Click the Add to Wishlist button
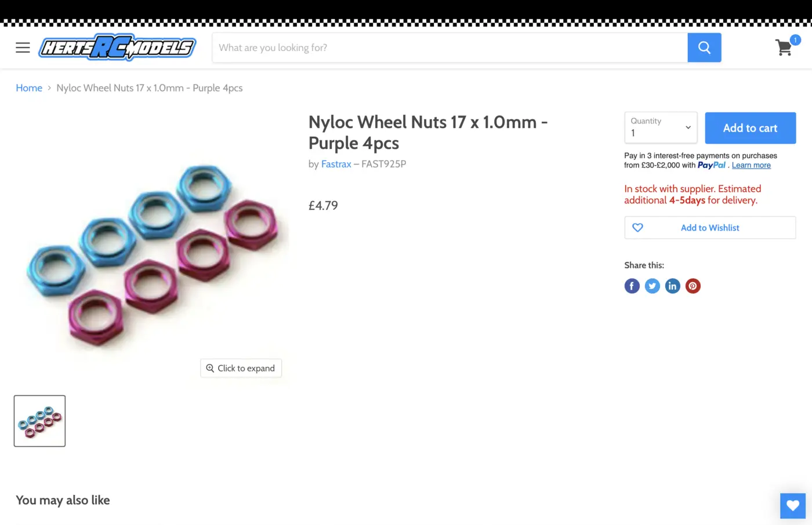The width and height of the screenshot is (812, 525). pyautogui.click(x=710, y=228)
